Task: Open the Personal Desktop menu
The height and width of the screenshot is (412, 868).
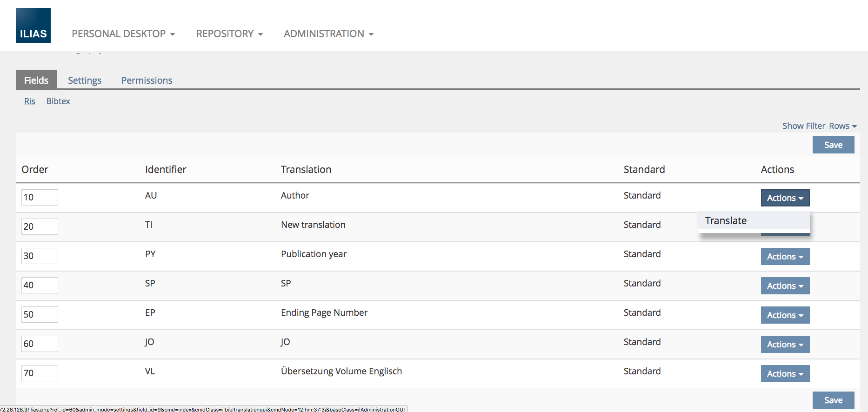Action: pos(123,34)
